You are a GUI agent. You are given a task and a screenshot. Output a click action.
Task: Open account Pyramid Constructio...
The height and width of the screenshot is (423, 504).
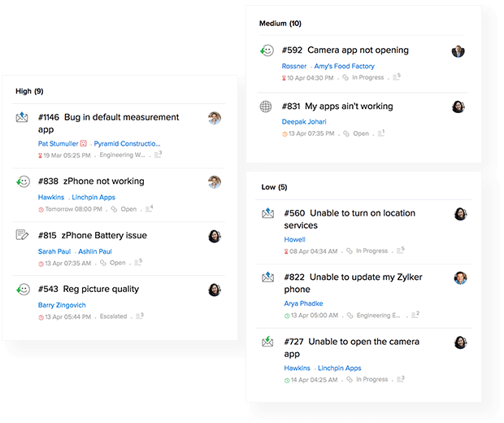click(x=127, y=143)
